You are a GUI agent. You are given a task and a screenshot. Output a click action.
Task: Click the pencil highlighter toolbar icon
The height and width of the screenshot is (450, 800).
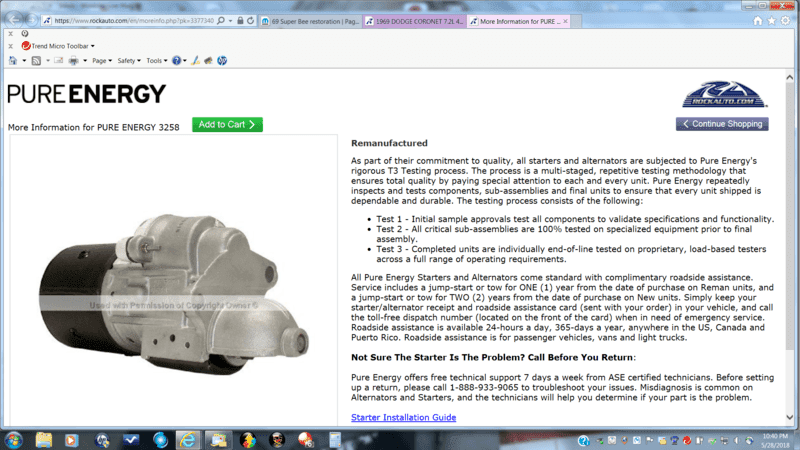tap(195, 61)
